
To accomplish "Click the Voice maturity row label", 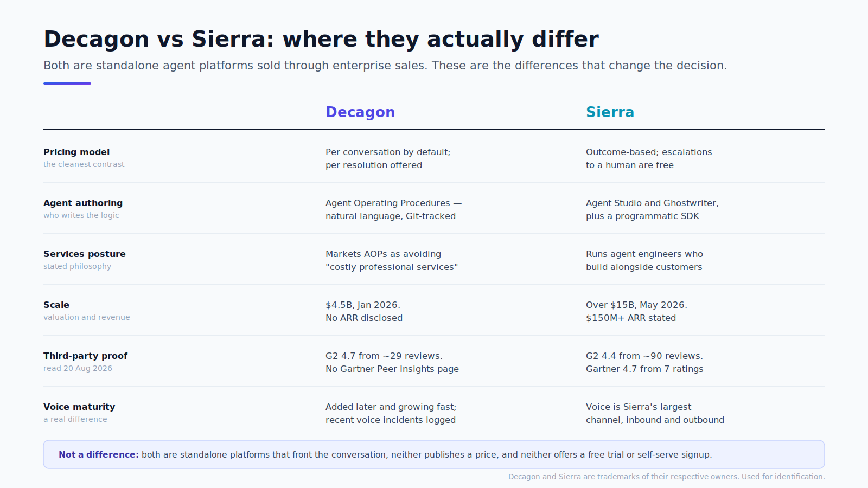I will coord(79,407).
